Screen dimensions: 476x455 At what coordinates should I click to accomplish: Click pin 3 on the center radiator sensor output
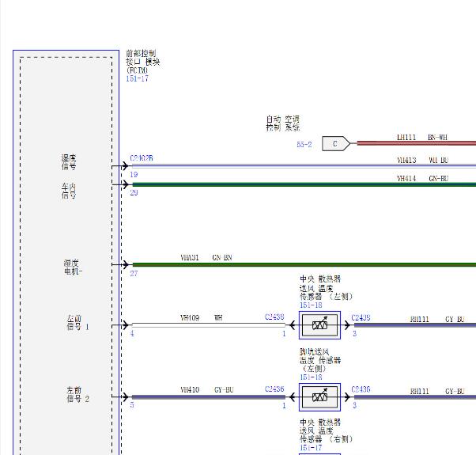[x=354, y=333]
